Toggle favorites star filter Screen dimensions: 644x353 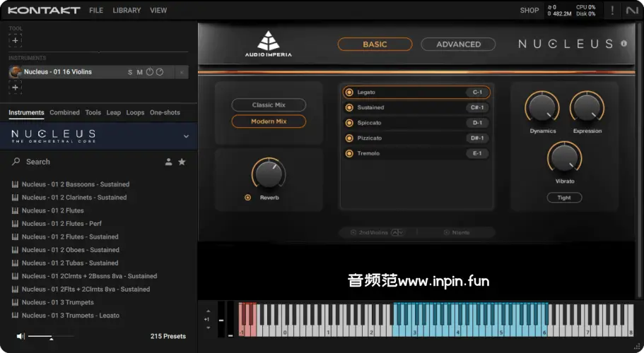[182, 162]
